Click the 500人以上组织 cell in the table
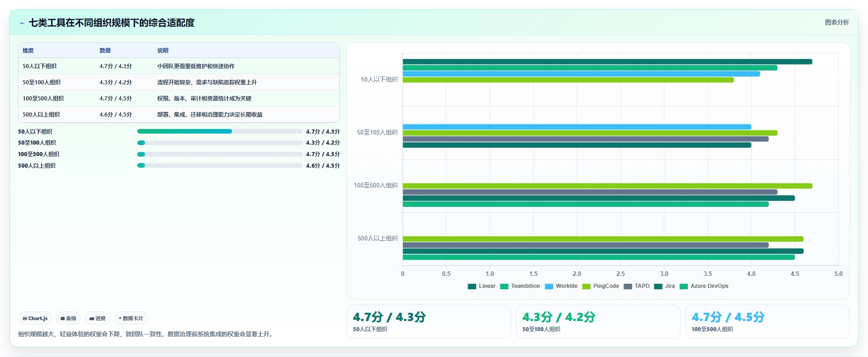The width and height of the screenshot is (868, 357). (x=41, y=115)
